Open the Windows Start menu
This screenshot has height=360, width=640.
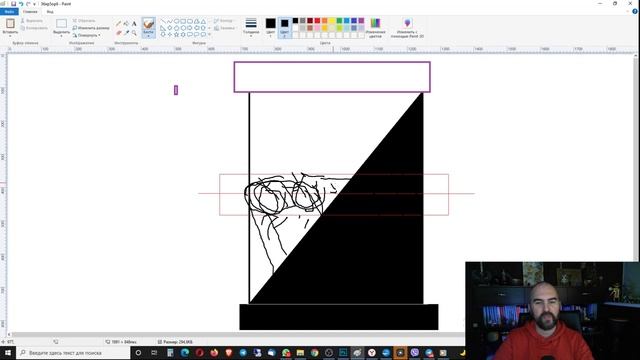[7, 353]
